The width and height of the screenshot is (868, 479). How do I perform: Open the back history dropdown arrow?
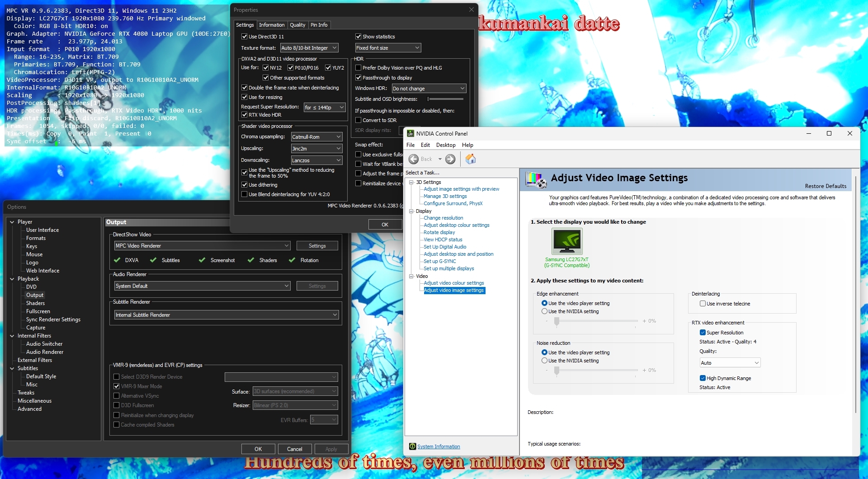[440, 159]
